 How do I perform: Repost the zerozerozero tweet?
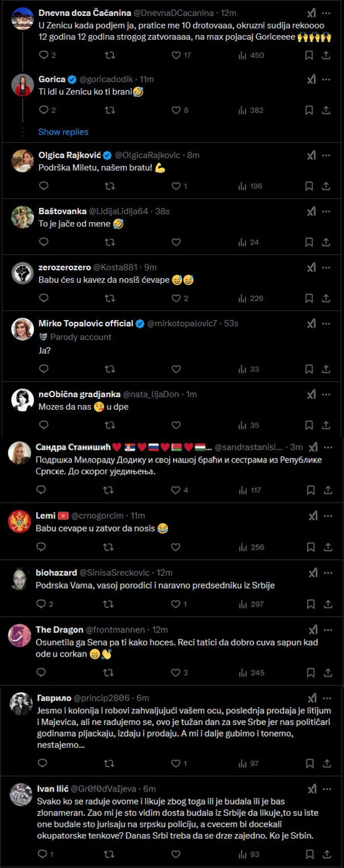pyautogui.click(x=110, y=298)
